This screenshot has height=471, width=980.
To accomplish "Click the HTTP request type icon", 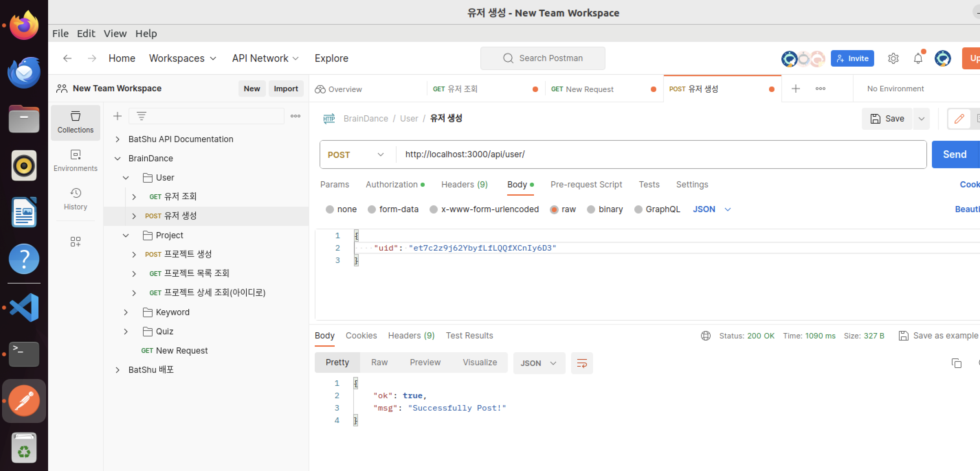I will click(x=329, y=118).
